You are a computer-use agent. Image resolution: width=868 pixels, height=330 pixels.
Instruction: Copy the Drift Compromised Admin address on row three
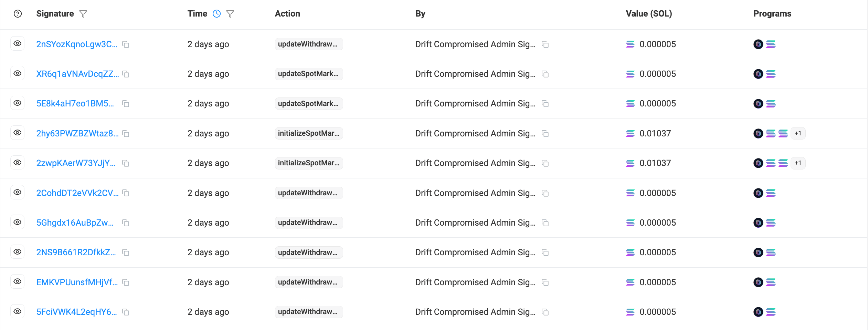tap(546, 104)
